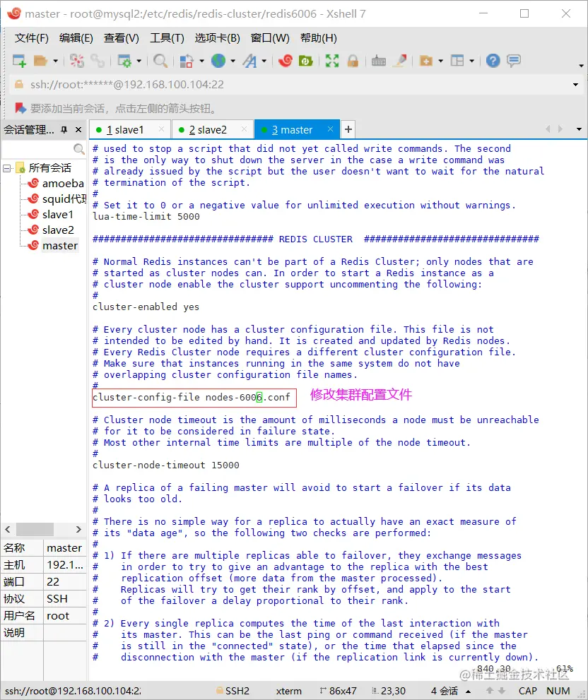588x700 pixels.
Task: Pin the session manager panel
Action: pos(64,130)
